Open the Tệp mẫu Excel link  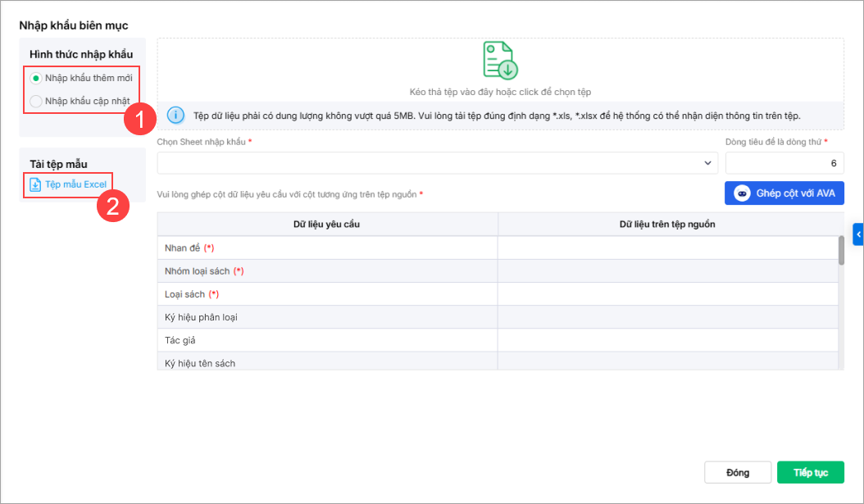(75, 184)
